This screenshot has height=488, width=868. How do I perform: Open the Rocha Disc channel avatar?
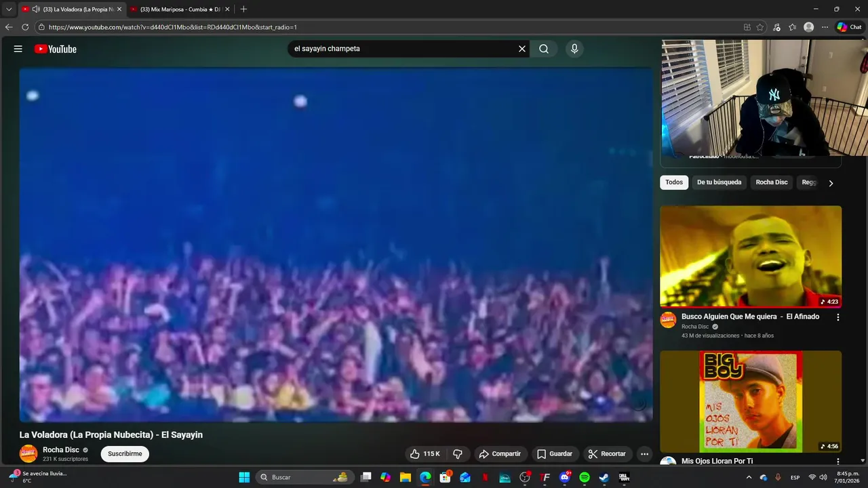click(x=28, y=453)
